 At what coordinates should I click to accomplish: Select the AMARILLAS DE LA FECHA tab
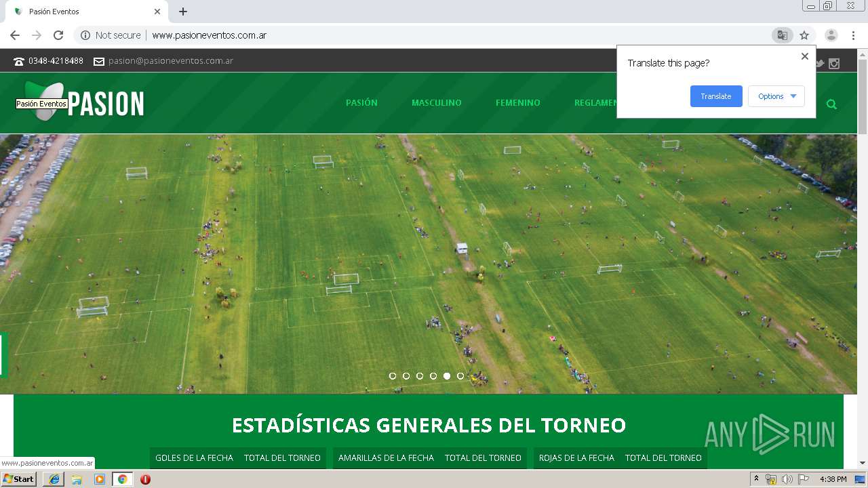tap(386, 458)
